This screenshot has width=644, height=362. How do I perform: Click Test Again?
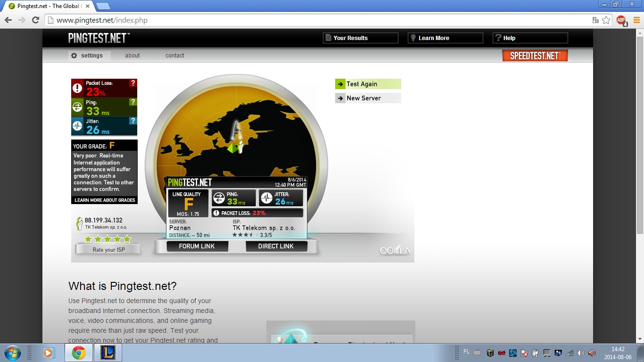tap(368, 84)
